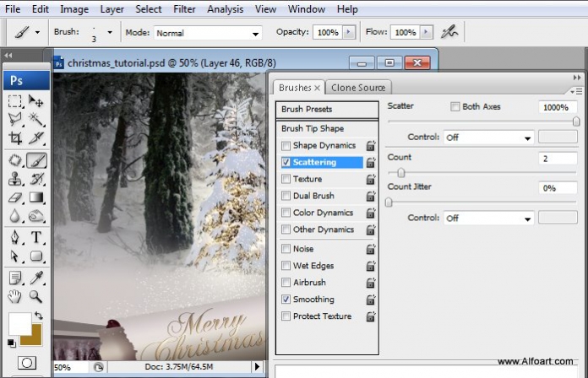The height and width of the screenshot is (378, 588).
Task: Select the Move tool
Action: click(x=36, y=101)
